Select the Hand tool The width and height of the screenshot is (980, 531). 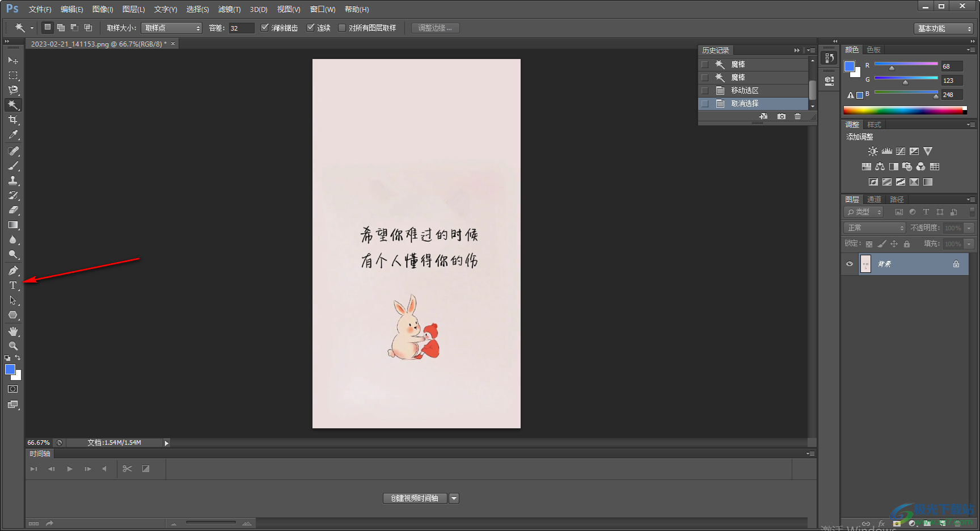tap(13, 331)
